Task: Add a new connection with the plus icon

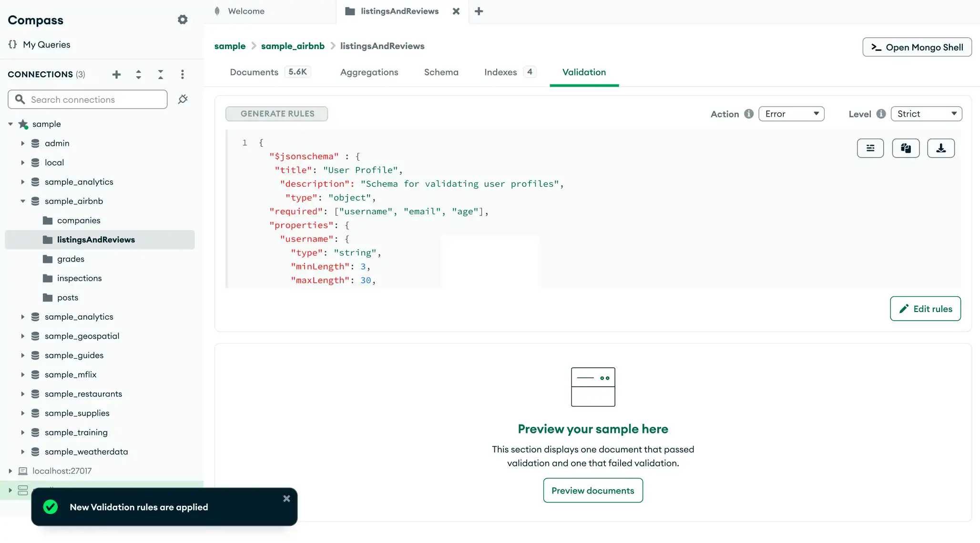Action: point(116,74)
